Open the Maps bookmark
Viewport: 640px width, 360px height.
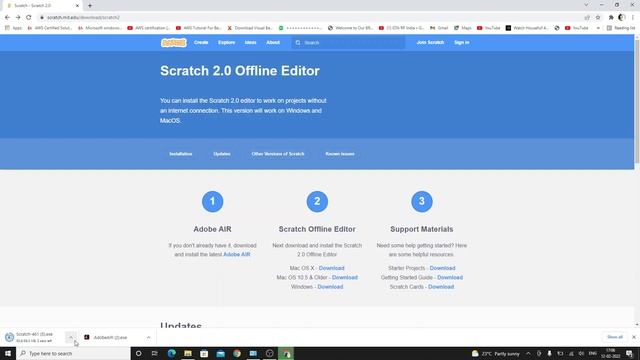[x=463, y=28]
